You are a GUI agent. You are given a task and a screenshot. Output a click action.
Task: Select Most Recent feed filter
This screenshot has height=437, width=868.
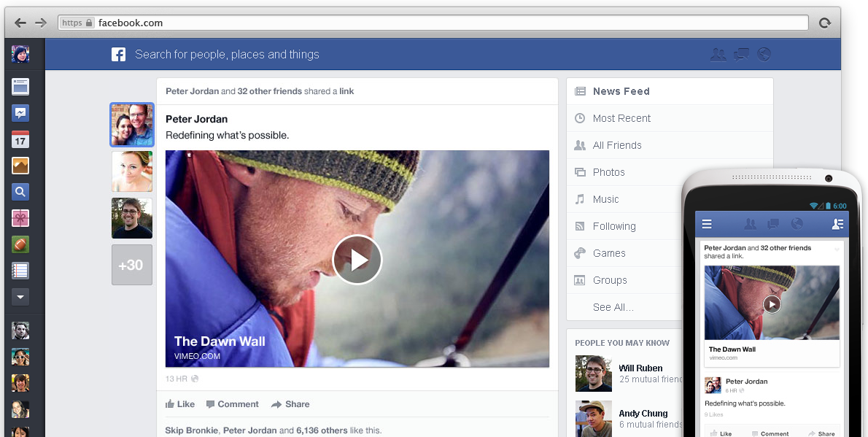(621, 118)
